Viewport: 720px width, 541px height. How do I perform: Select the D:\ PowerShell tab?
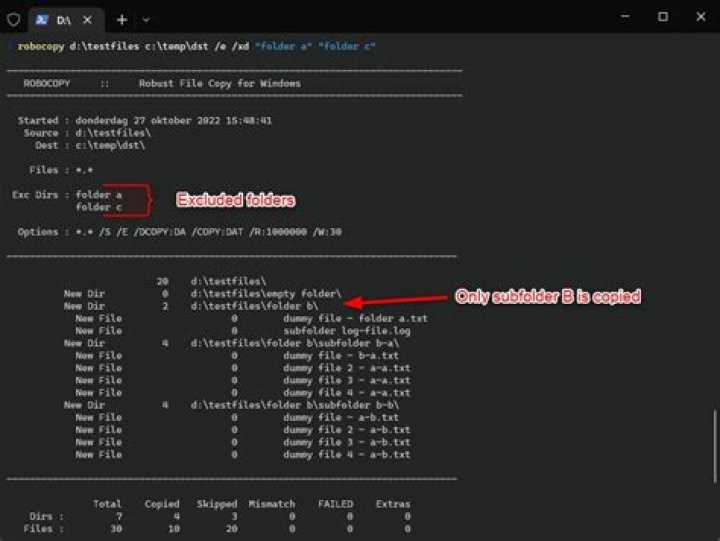[x=67, y=20]
